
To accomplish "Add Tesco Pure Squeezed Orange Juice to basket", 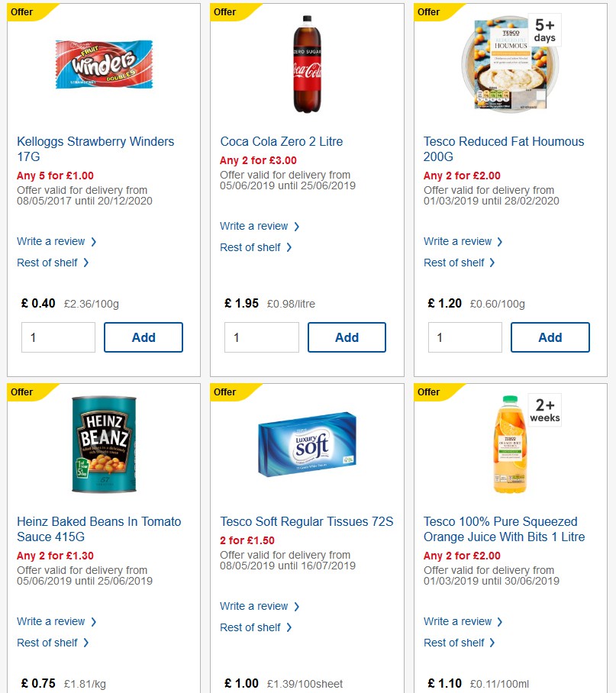I will (x=550, y=691).
